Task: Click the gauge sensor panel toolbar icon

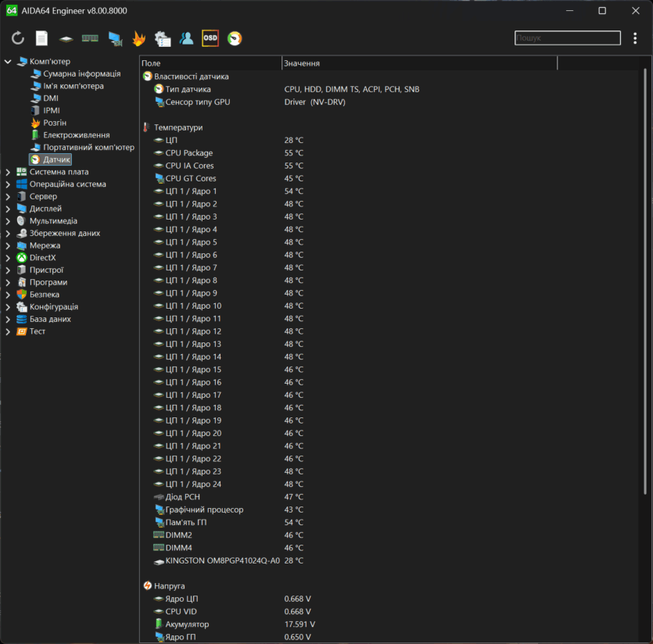Action: (x=235, y=38)
